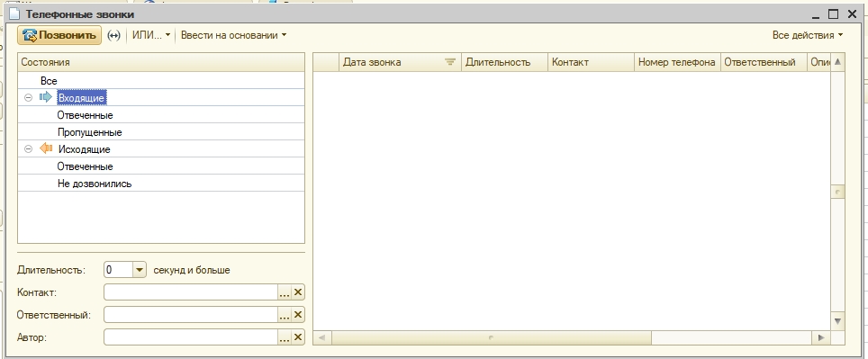
Task: Open selection dialog for Автор field
Action: click(285, 337)
